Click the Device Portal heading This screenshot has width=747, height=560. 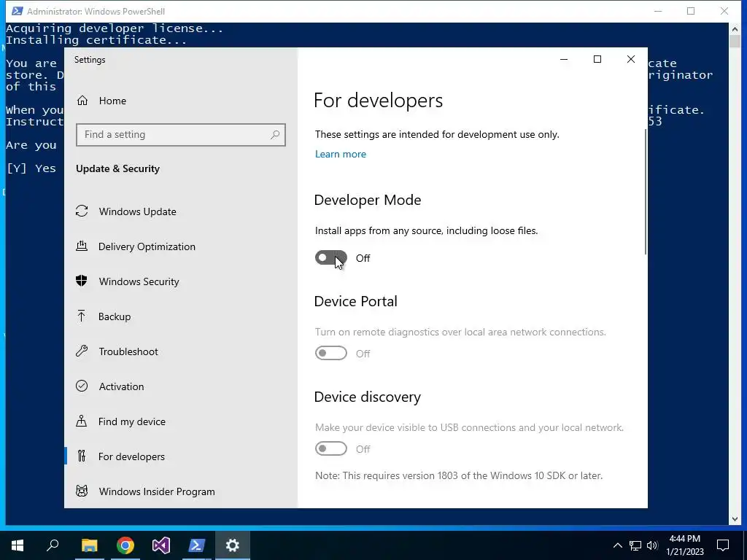(x=355, y=301)
